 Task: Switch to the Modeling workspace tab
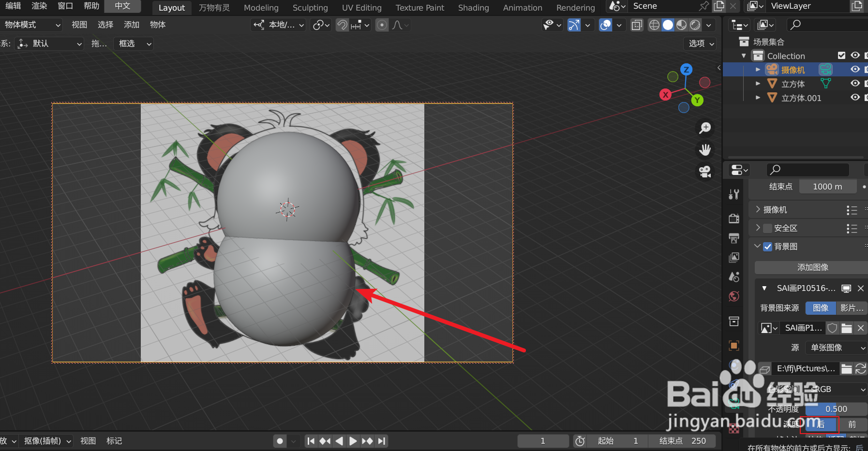pos(261,8)
